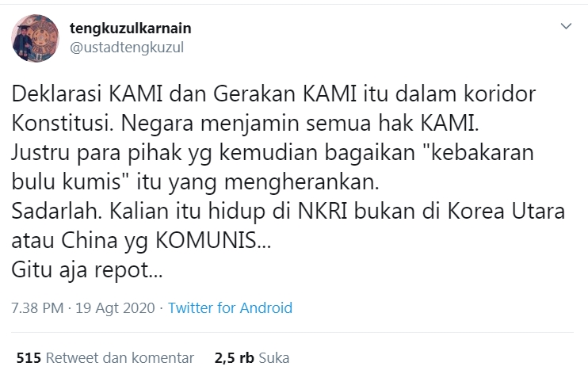Viewport: 588px width, 374px height.
Task: View the 2,5 rb likes count
Action: click(x=235, y=358)
